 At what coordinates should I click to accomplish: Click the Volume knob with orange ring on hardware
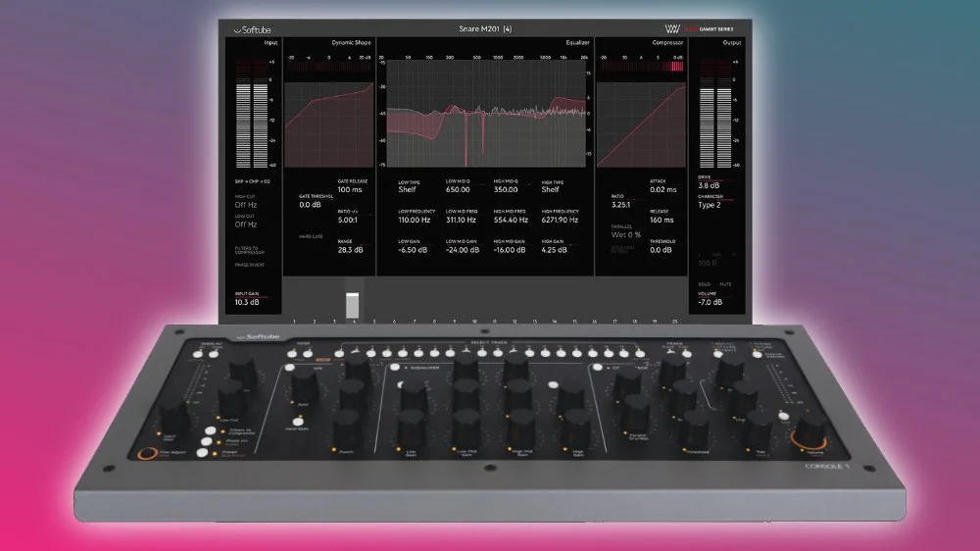[810, 432]
